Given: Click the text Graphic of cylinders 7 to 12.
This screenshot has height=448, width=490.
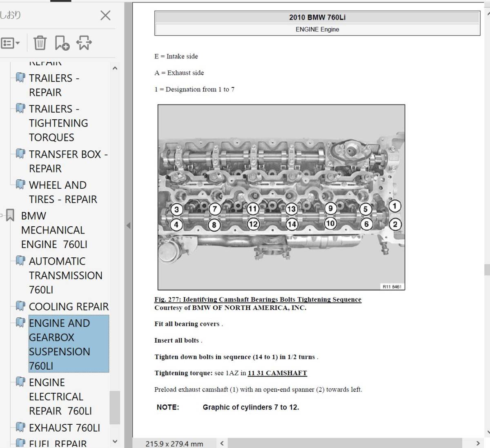Looking at the screenshot, I should [x=251, y=407].
